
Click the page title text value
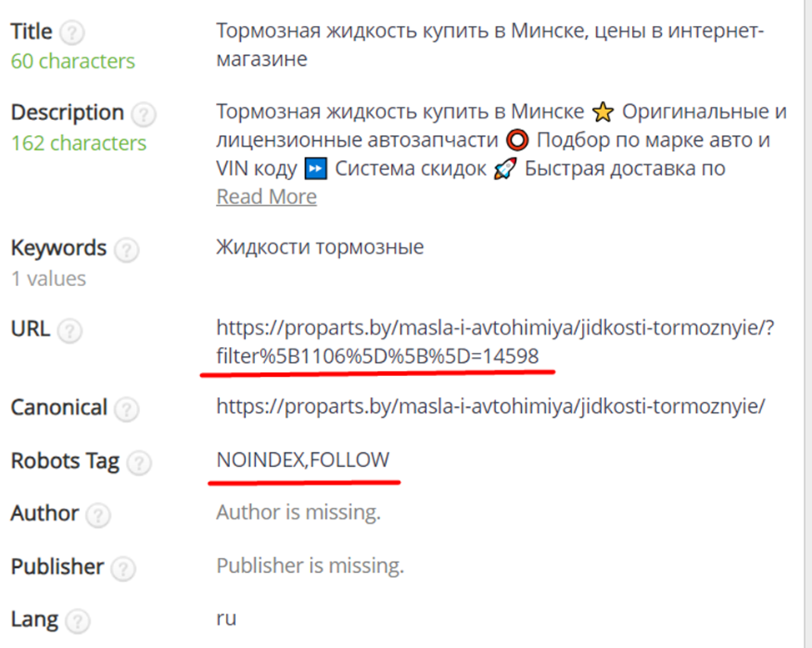click(490, 44)
